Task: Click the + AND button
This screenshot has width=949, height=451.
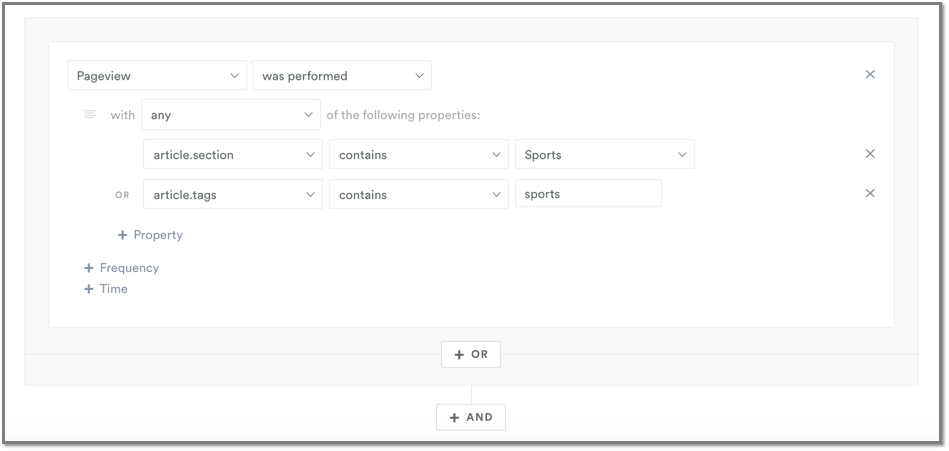Action: click(x=471, y=417)
